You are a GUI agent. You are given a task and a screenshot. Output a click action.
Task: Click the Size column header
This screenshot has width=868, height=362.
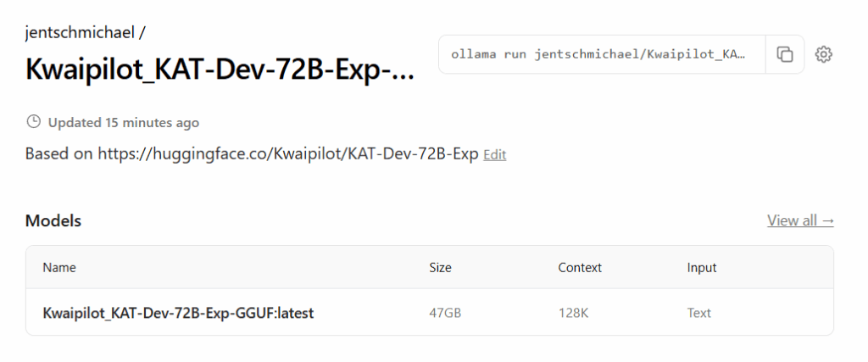441,267
